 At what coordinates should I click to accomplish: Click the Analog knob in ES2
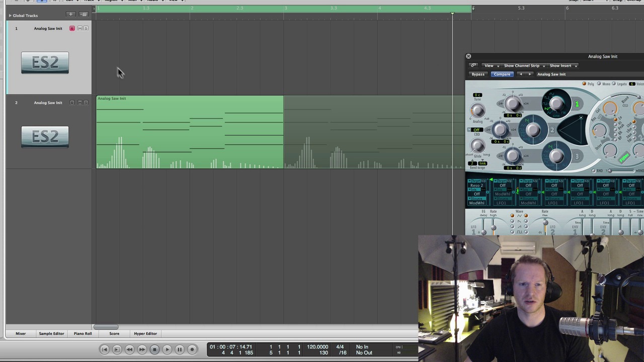pyautogui.click(x=477, y=110)
